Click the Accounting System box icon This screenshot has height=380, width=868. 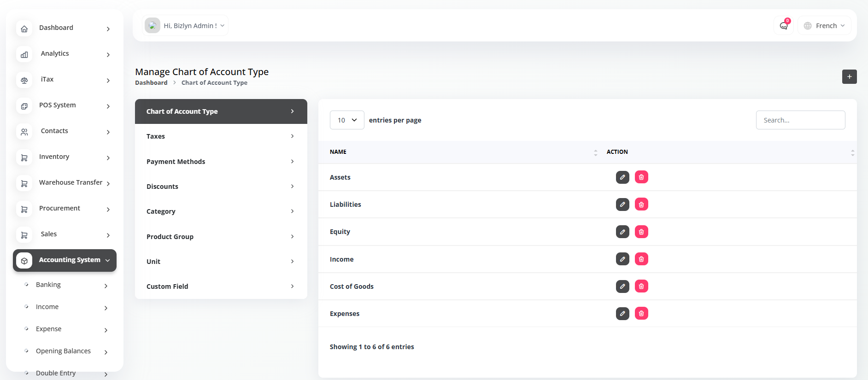tap(24, 261)
